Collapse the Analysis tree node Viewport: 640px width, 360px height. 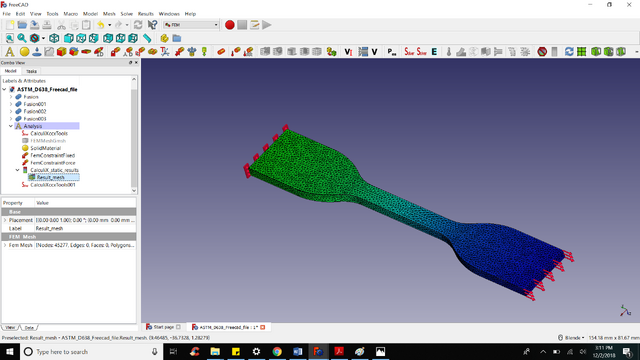click(x=11, y=126)
